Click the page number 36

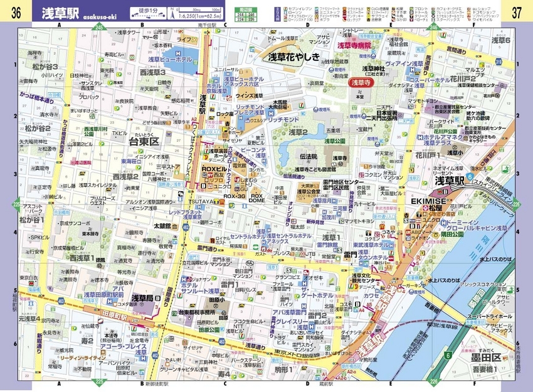pyautogui.click(x=16, y=13)
